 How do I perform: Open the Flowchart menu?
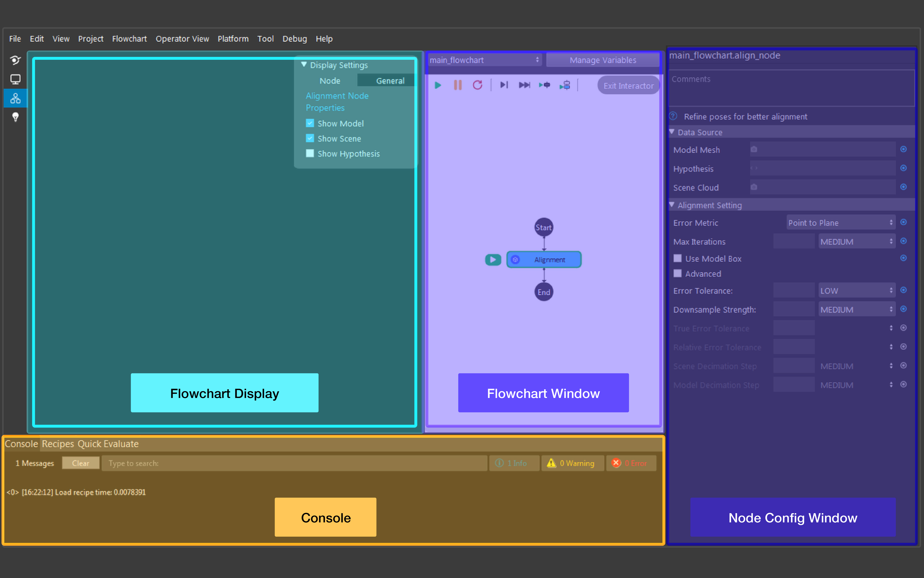[129, 39]
